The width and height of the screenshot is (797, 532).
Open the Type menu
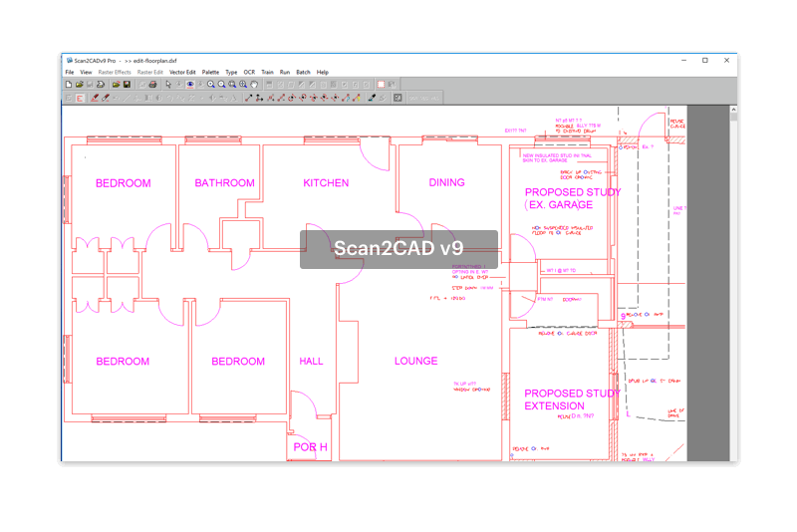pos(231,72)
